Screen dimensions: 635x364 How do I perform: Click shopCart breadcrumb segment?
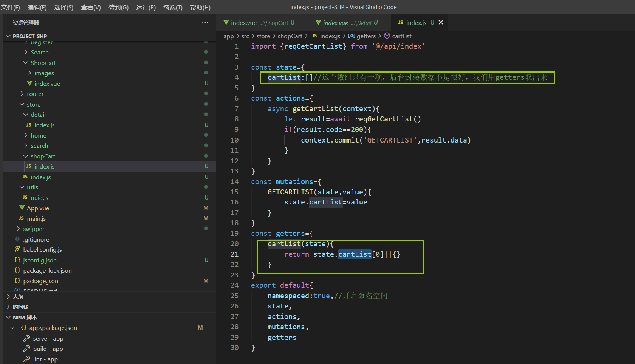pyautogui.click(x=290, y=36)
